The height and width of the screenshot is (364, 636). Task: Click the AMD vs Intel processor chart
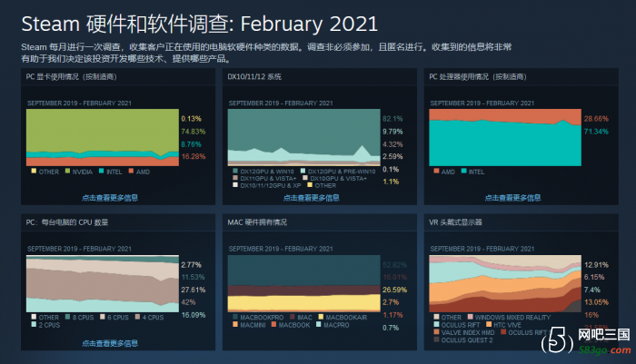[x=505, y=137]
